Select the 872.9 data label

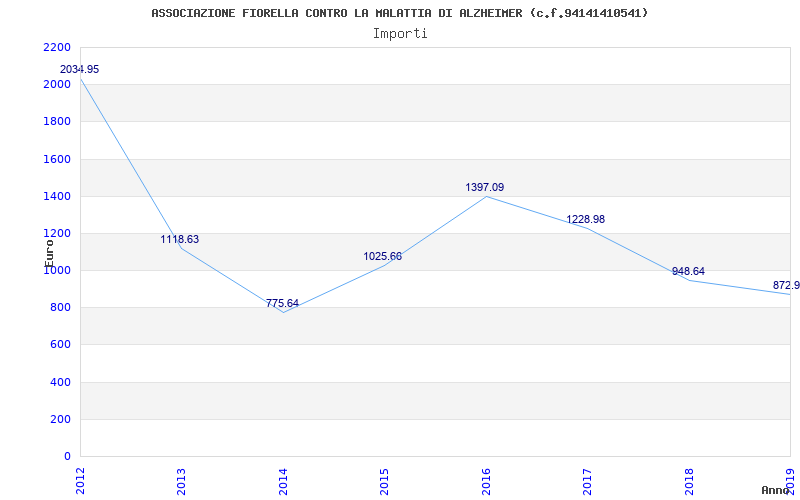786,285
